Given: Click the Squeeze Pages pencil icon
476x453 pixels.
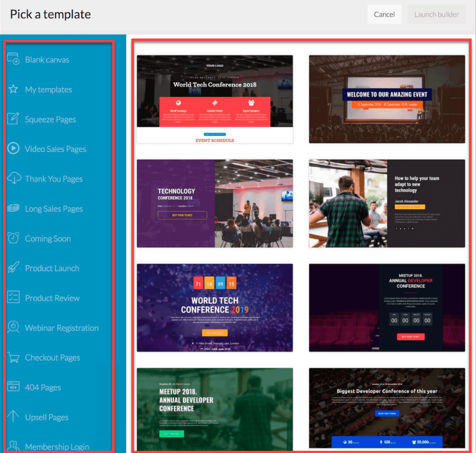Looking at the screenshot, I should pyautogui.click(x=13, y=118).
